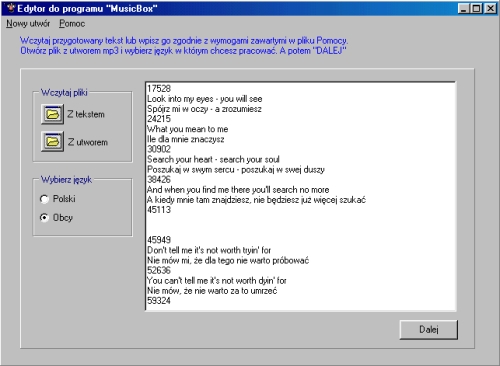Open the "Nowy utwór" menu
Viewport: 500px width, 366px height.
pos(28,24)
